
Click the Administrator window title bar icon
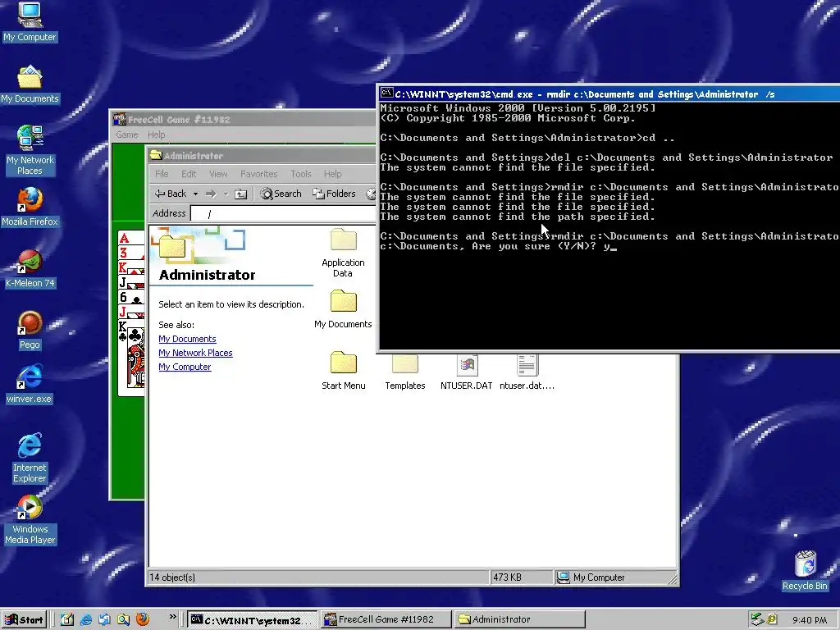click(156, 155)
